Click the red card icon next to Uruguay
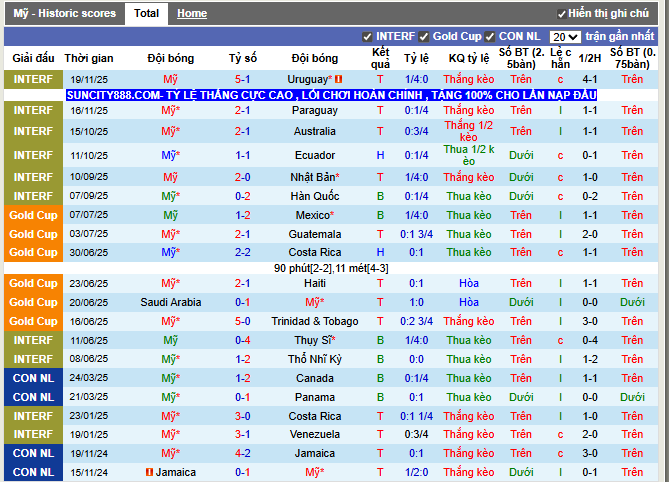 click(x=338, y=79)
